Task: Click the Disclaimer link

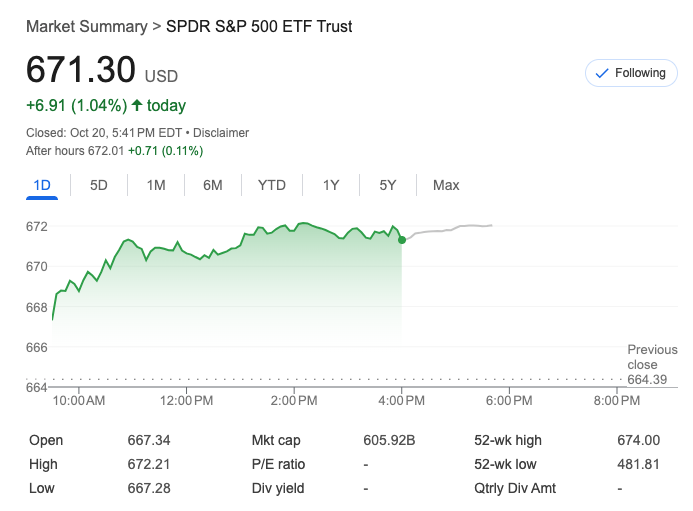Action: coord(221,133)
